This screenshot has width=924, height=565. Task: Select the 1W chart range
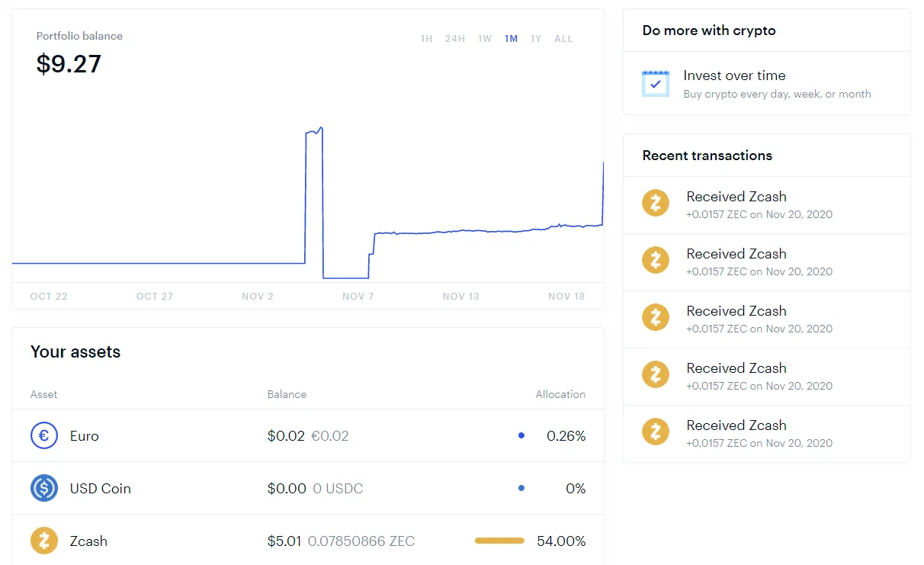[x=485, y=39]
